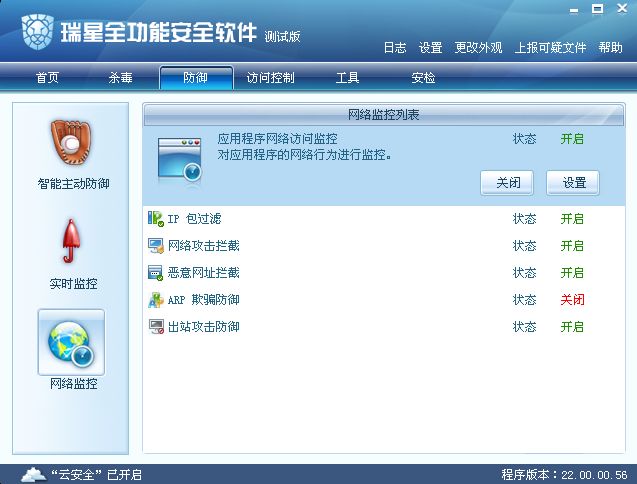Select the 出站攻击防御 list row
Image resolution: width=637 pixels, height=484 pixels.
[x=384, y=327]
